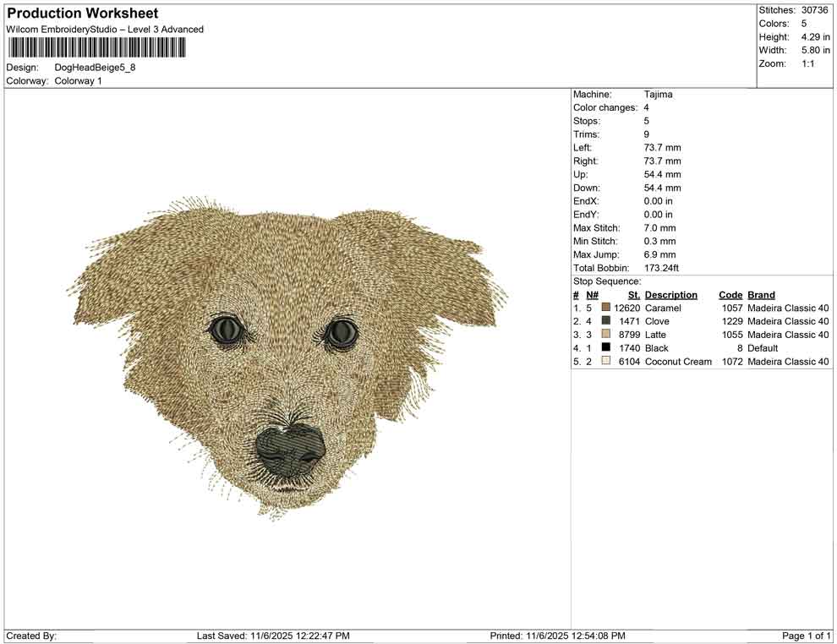837x644 pixels.
Task: Click the Machine value Tajima
Action: tap(658, 94)
